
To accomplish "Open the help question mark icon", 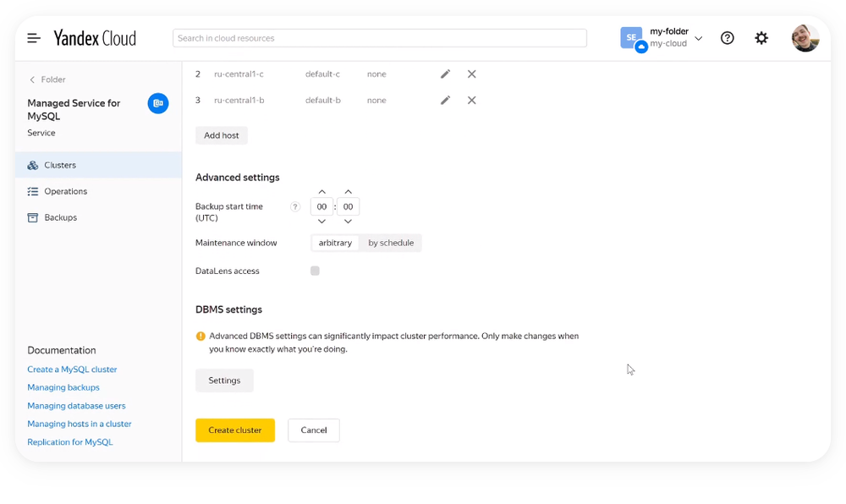I will point(728,38).
